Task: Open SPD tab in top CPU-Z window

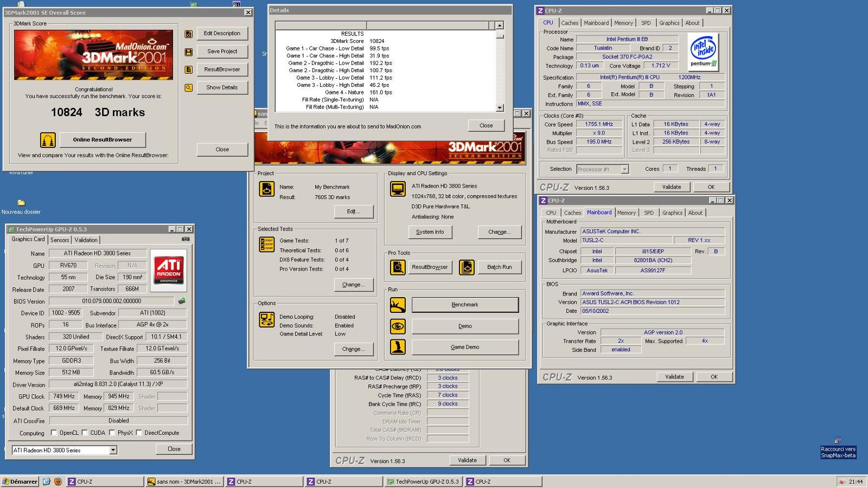Action: [646, 23]
